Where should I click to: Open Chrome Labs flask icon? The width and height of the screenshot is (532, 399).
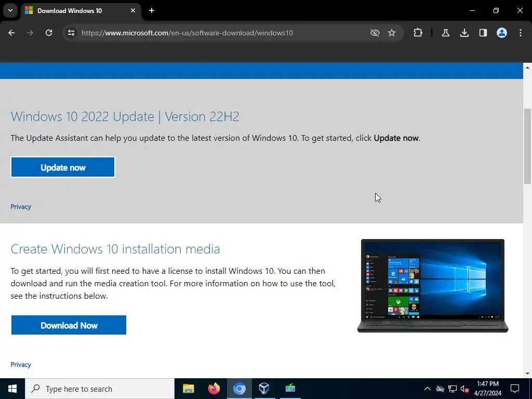pyautogui.click(x=445, y=33)
